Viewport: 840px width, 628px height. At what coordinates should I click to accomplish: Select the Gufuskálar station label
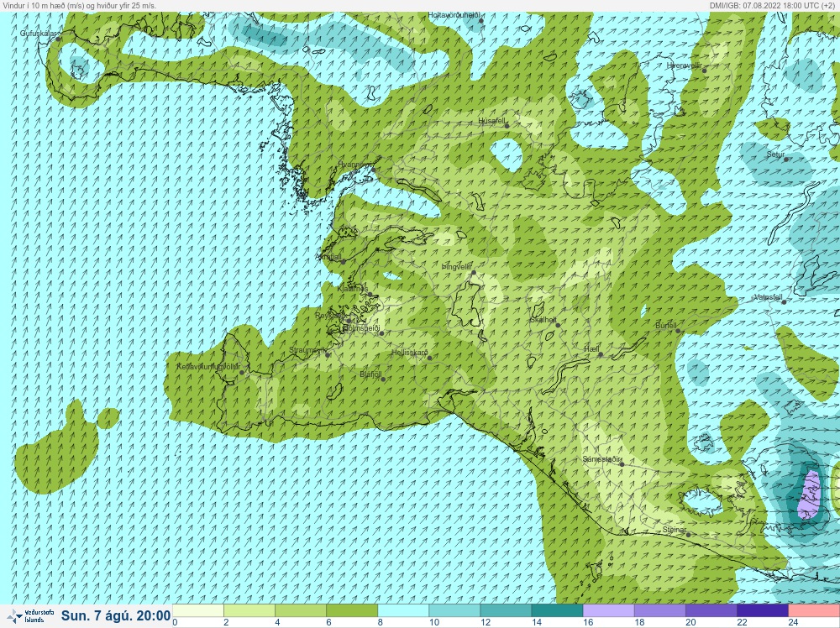pos(38,34)
